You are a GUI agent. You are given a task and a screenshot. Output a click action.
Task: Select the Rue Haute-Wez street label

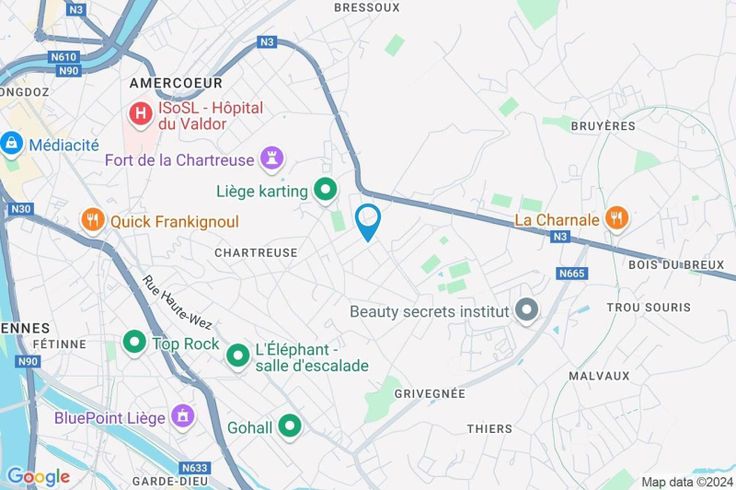point(177,303)
